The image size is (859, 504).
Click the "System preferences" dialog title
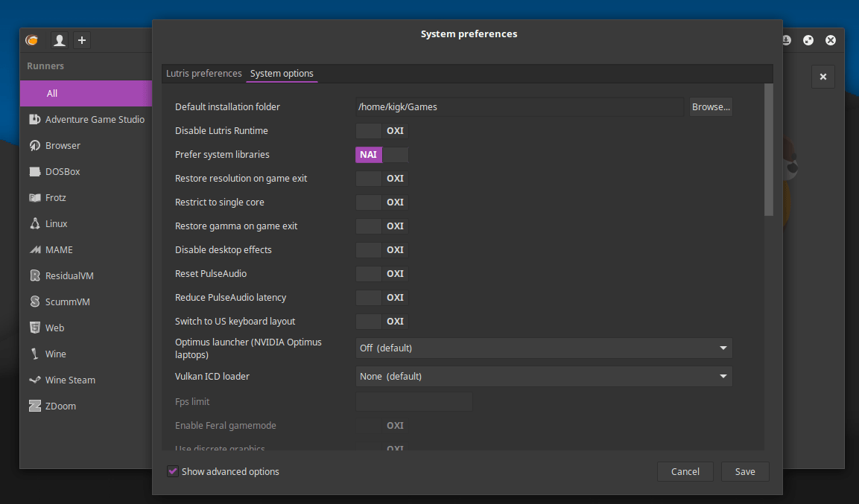click(x=469, y=34)
